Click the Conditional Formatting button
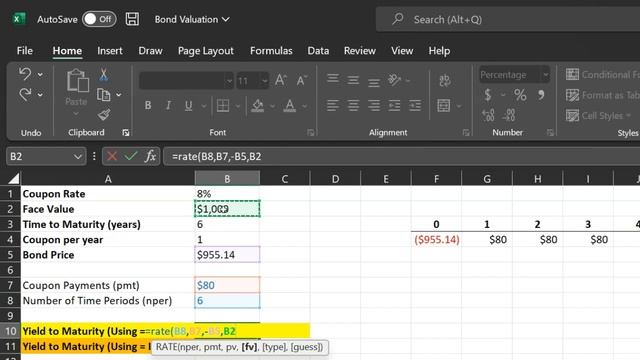The width and height of the screenshot is (640, 360). [602, 75]
